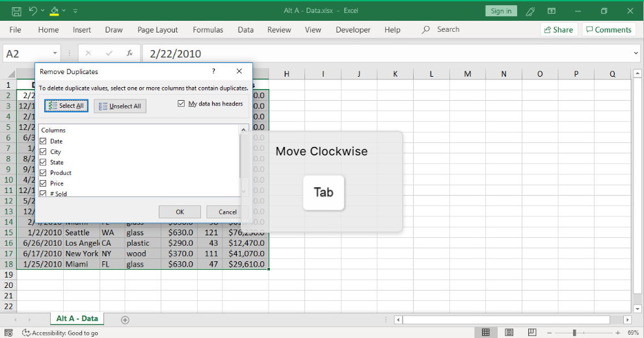The width and height of the screenshot is (644, 338).
Task: Uncheck the Price column checkbox
Action: pyautogui.click(x=43, y=183)
